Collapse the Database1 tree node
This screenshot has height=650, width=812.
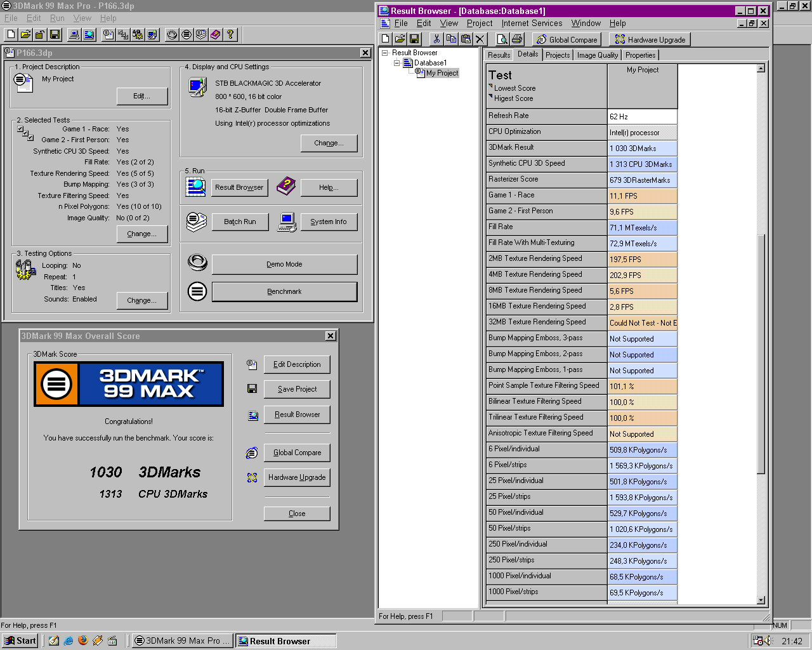tap(397, 63)
